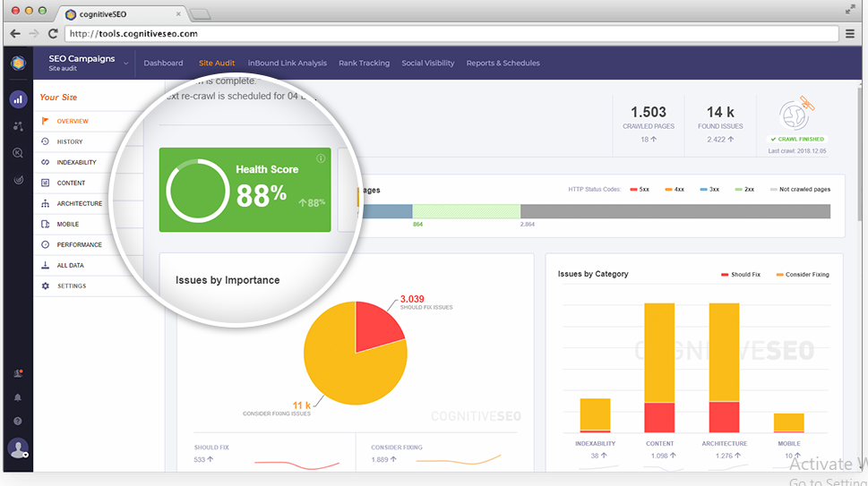Open the Social Visibility tab
This screenshot has height=486, width=868.
(x=428, y=63)
